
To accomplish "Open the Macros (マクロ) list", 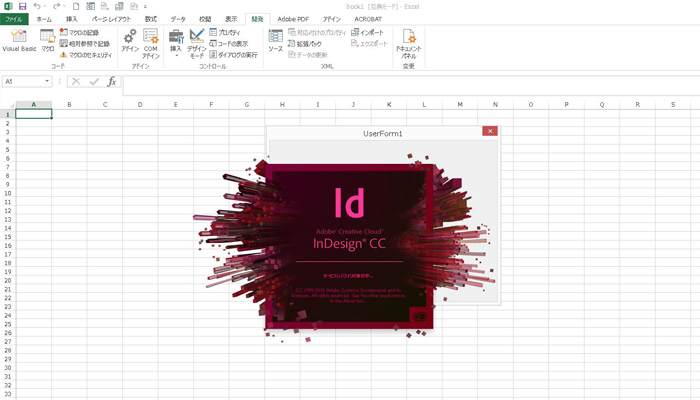I will pos(47,41).
